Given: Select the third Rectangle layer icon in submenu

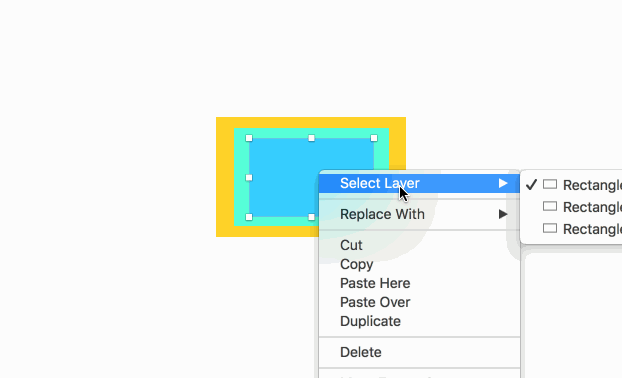Looking at the screenshot, I should 550,228.
